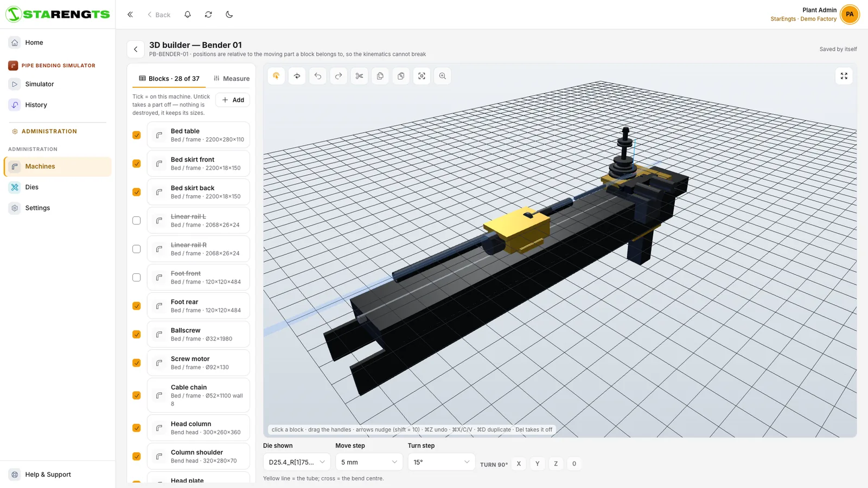Open the Turn step dropdown
The width and height of the screenshot is (868, 488).
[x=442, y=462]
